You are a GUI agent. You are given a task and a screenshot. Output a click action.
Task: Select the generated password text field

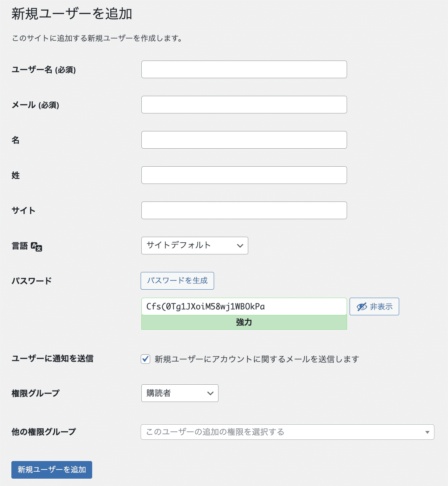[x=244, y=307]
